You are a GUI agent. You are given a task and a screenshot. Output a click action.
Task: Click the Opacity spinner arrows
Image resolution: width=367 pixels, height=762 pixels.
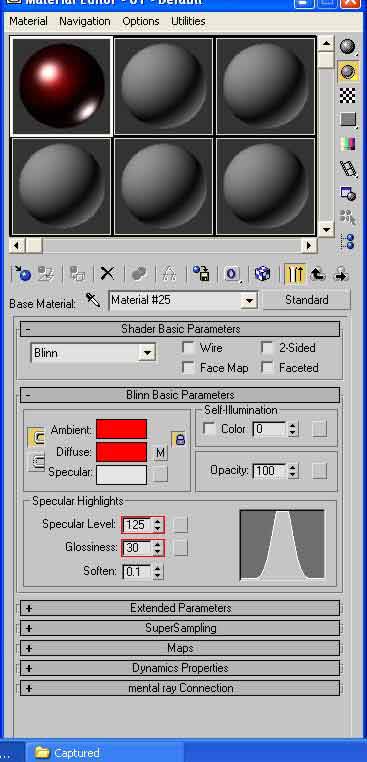pyautogui.click(x=293, y=471)
